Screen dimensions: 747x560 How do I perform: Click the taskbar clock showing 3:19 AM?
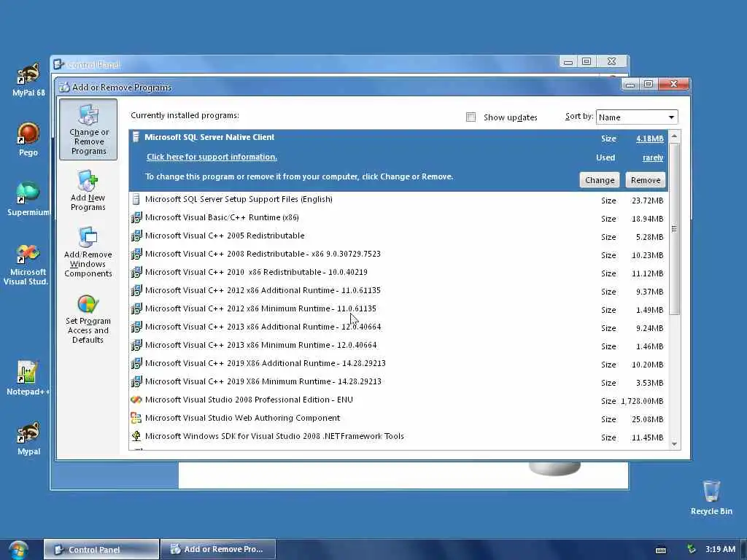720,549
